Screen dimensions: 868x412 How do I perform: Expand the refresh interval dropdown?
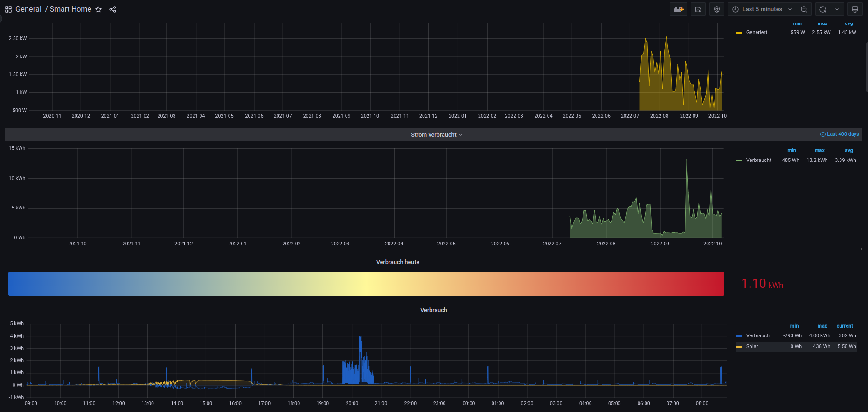837,9
